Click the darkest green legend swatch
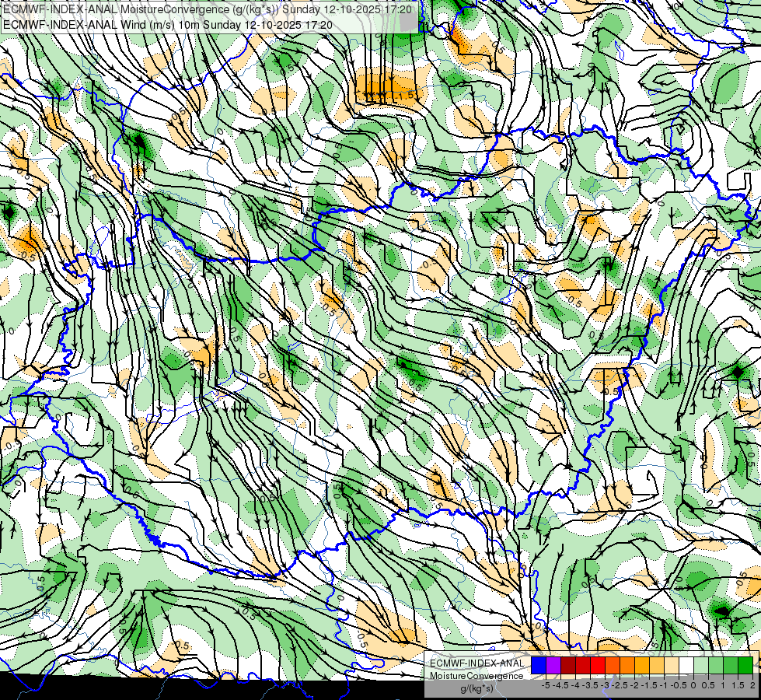761x700 pixels. [x=745, y=665]
